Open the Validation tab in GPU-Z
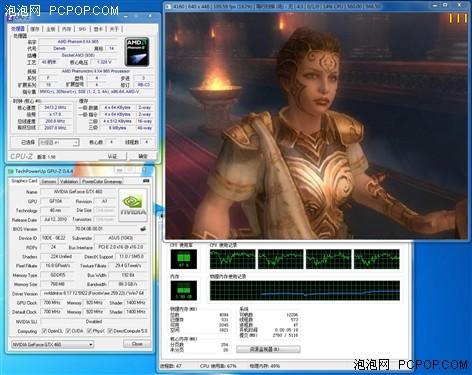The image size is (472, 375). point(69,181)
